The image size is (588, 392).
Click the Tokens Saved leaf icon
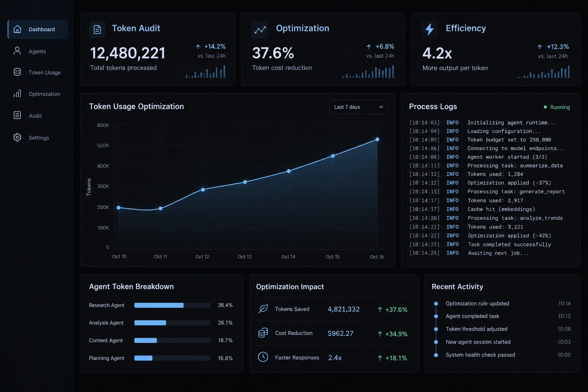tap(263, 309)
